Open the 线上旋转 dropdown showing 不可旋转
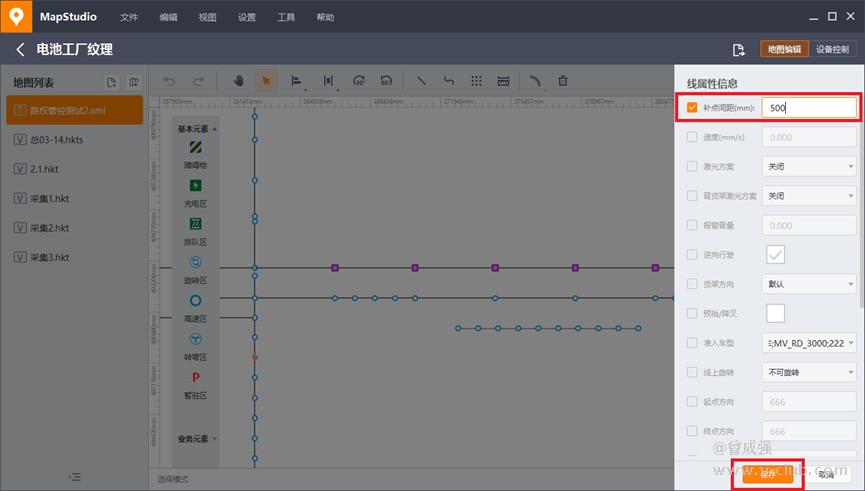The width and height of the screenshot is (865, 491). (809, 372)
